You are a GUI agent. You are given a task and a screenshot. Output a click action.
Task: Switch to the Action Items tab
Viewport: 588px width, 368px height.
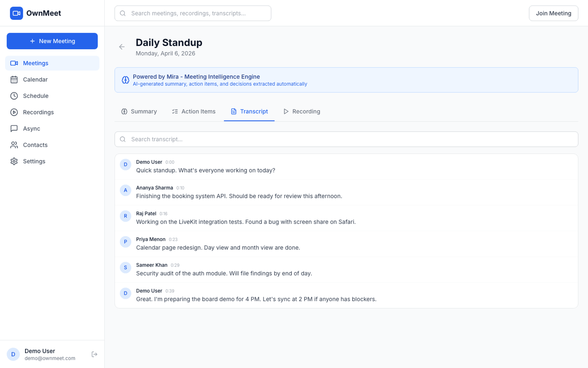194,112
